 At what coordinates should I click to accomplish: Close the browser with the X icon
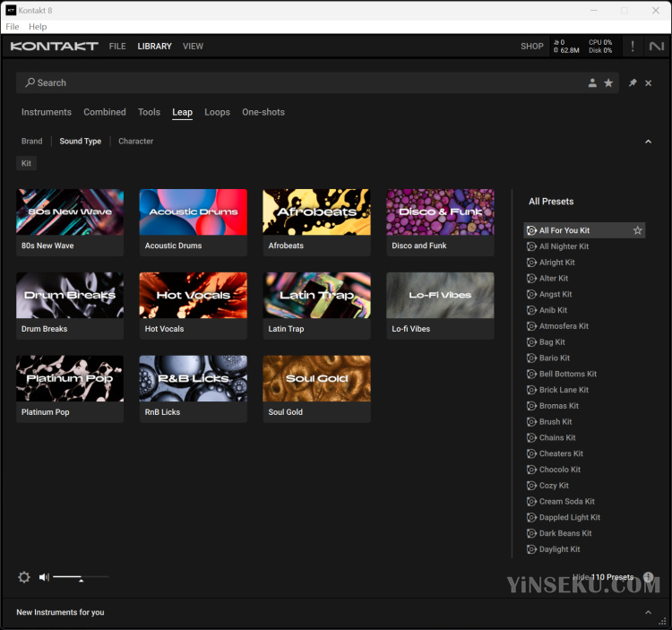(649, 83)
